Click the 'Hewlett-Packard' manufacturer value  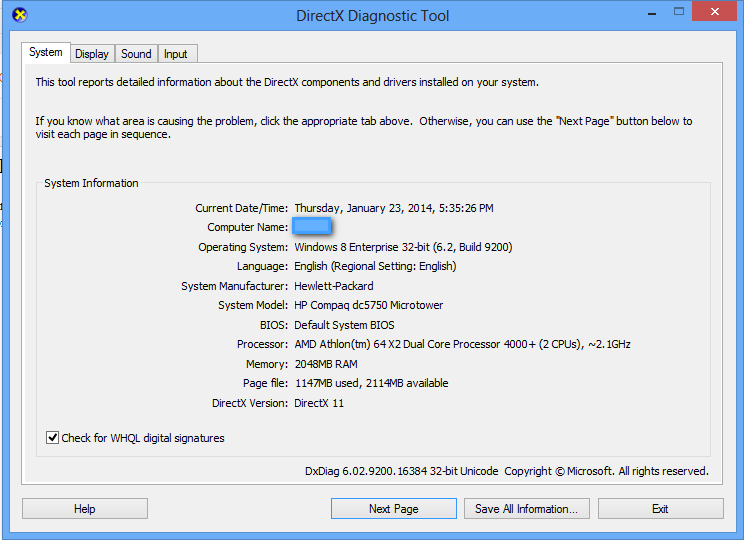(334, 286)
